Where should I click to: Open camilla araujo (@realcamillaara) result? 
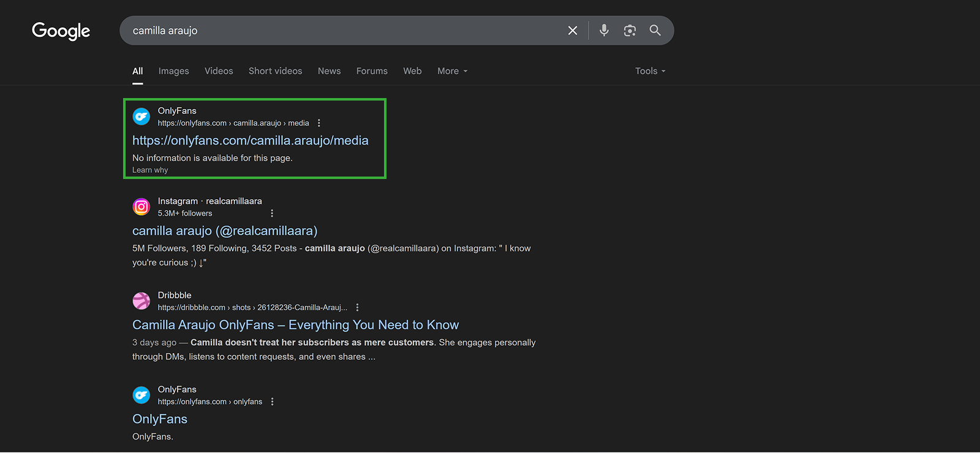225,231
